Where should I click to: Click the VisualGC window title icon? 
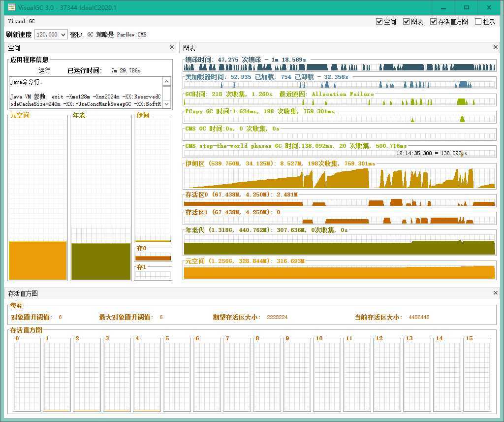click(x=11, y=7)
